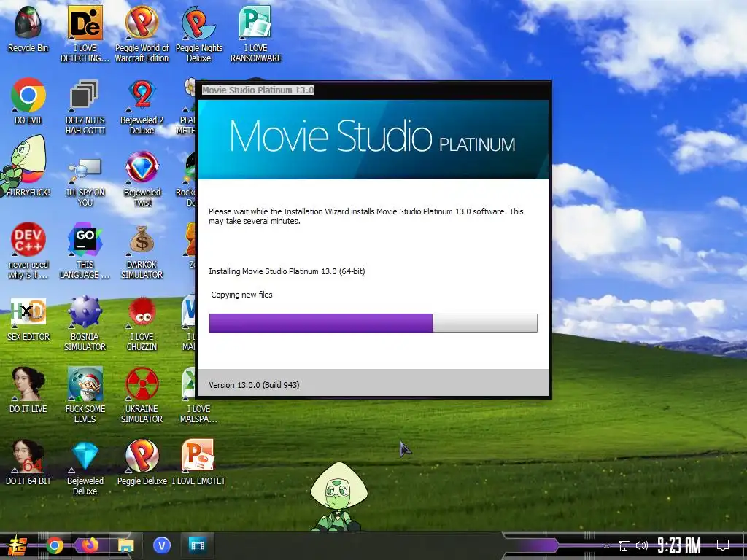Open the notification center icon
Viewport: 747px width, 560px height.
pyautogui.click(x=723, y=545)
